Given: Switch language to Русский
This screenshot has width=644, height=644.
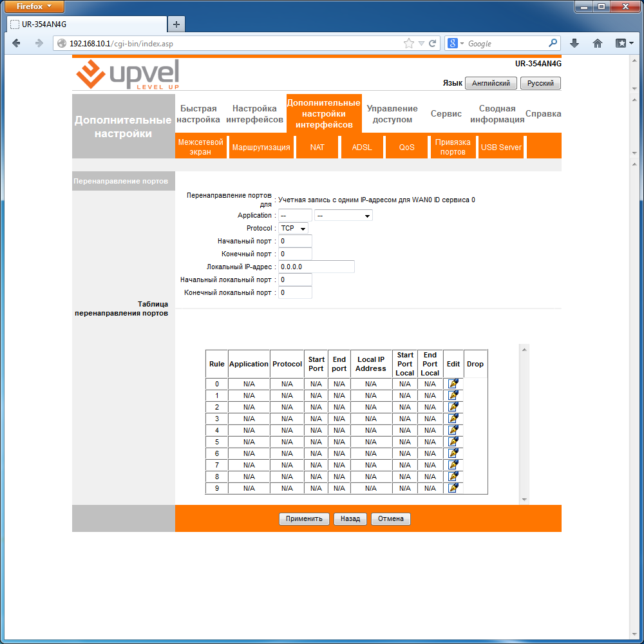Looking at the screenshot, I should click(x=540, y=83).
